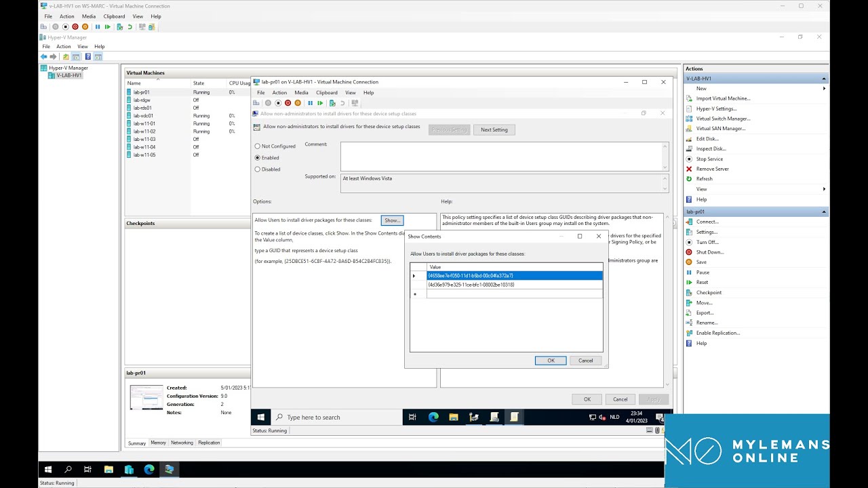Select GUID row starting with 4d36e979
The width and height of the screenshot is (868, 488).
point(514,285)
